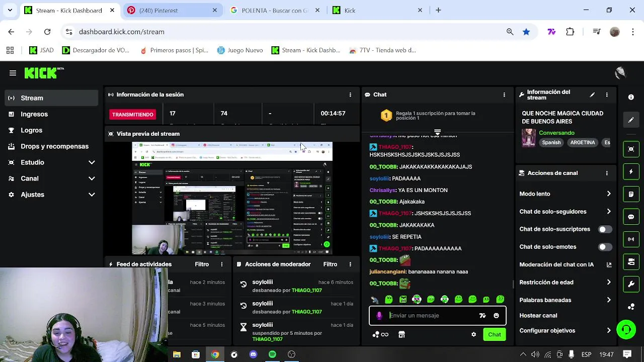Toggle the wrench stream info widget icon

point(631,284)
